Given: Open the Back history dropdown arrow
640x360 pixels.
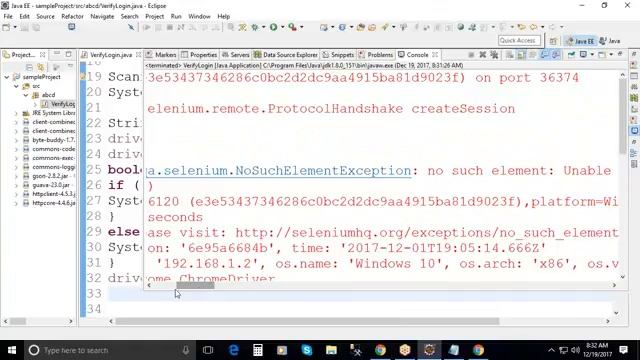Looking at the screenshot, I should click(542, 27).
